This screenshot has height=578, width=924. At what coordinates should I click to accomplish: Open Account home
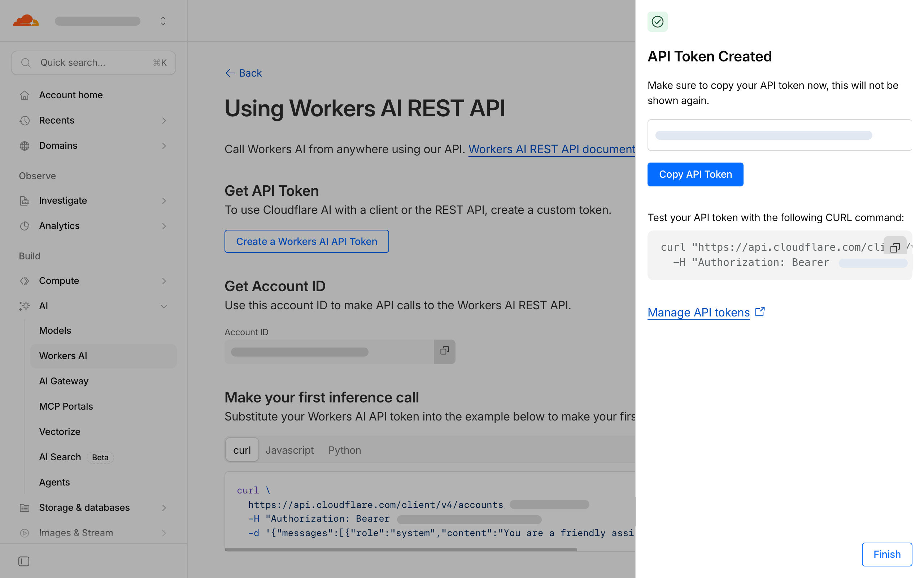[71, 95]
